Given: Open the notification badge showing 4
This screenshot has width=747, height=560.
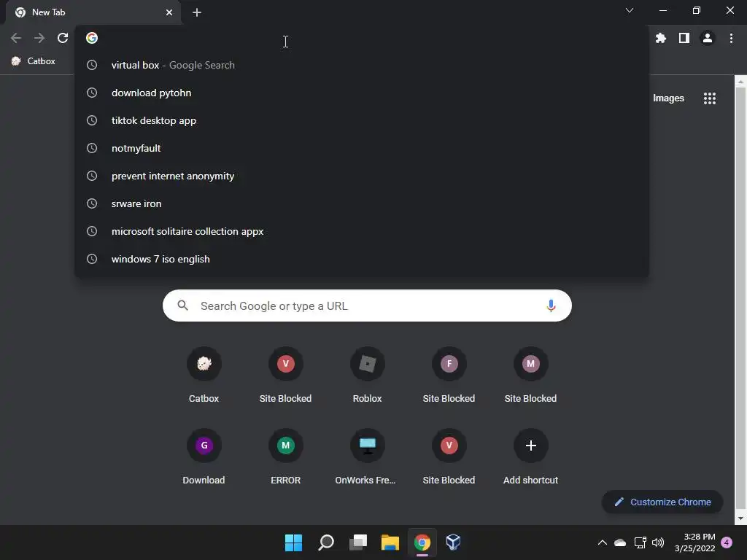Looking at the screenshot, I should coord(727,542).
